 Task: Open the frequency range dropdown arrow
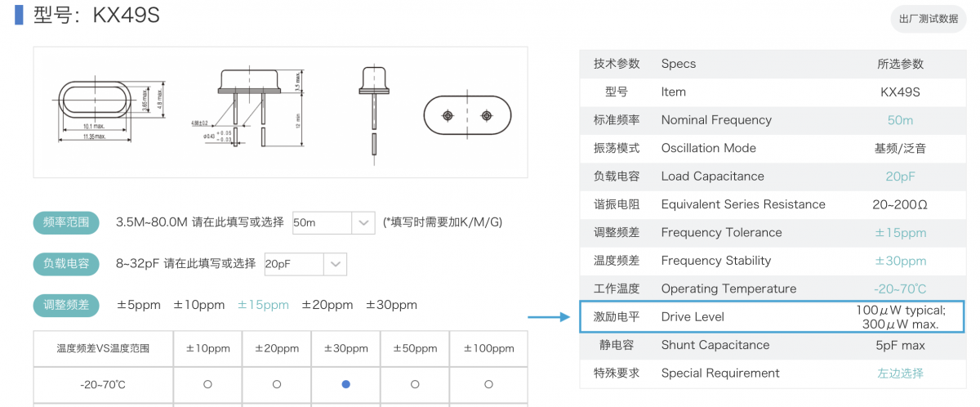tap(363, 222)
